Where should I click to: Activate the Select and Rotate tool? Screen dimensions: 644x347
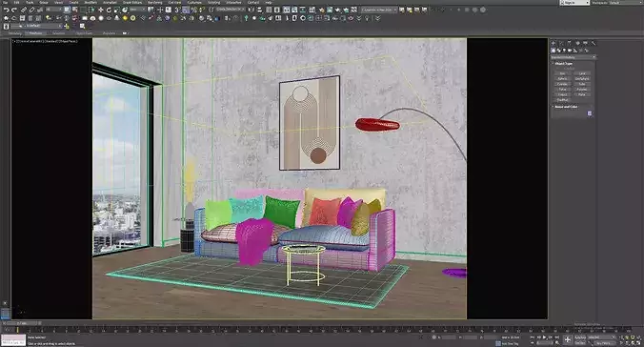pos(109,10)
